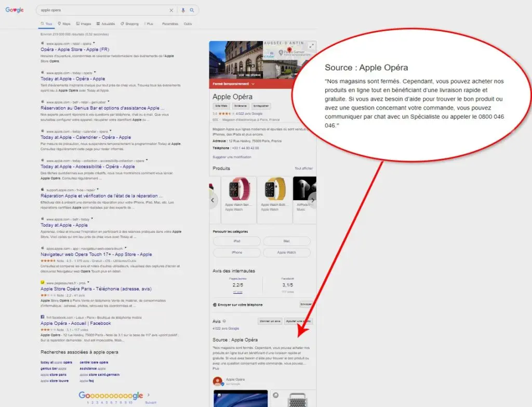Open the Paramètres menu
532x407 pixels.
pos(170,24)
